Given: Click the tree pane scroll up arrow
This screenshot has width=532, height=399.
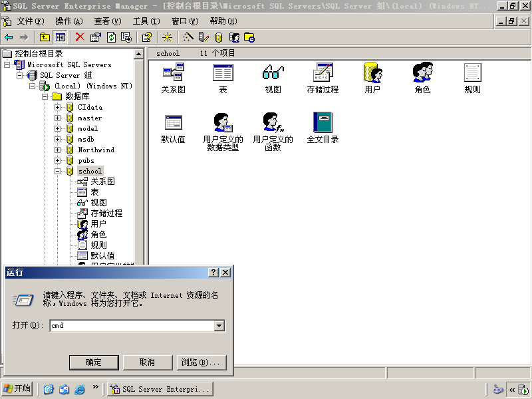Looking at the screenshot, I should [138, 54].
